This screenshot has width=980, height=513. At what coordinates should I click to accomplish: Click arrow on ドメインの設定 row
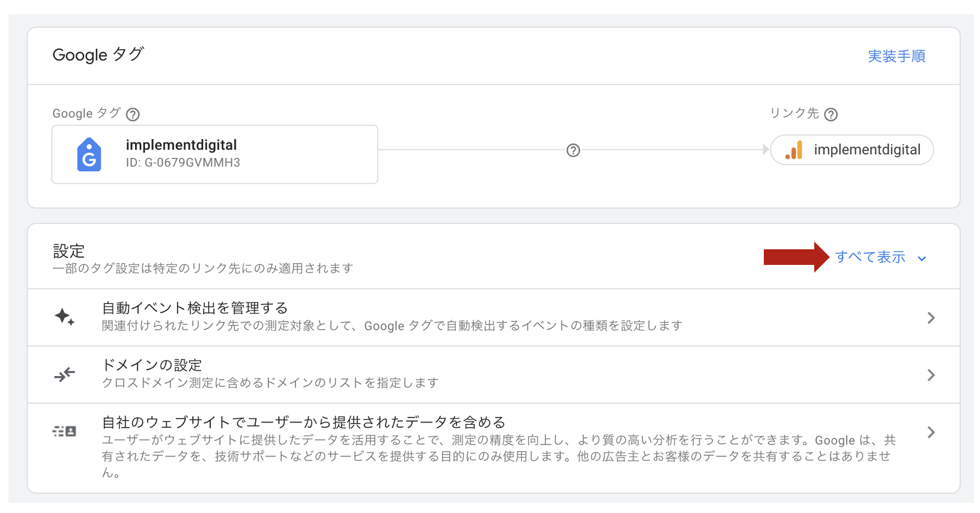coord(931,375)
